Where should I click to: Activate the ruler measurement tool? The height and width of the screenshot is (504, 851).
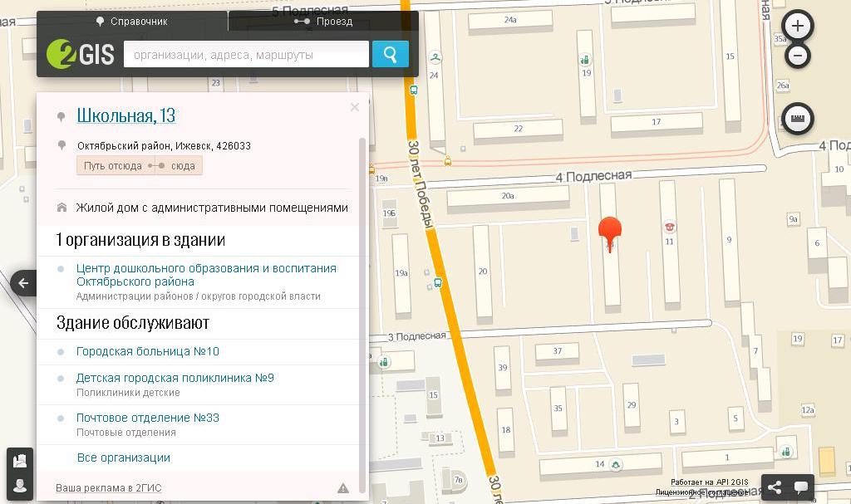coord(797,118)
